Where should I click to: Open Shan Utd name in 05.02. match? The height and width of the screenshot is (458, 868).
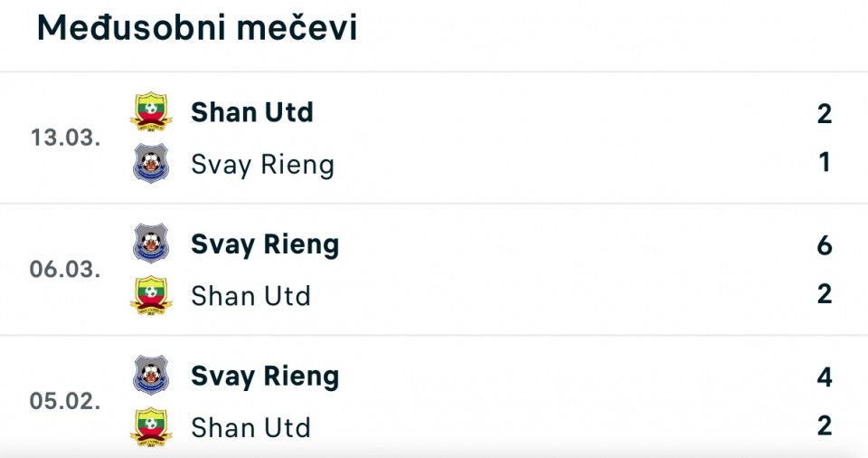pyautogui.click(x=250, y=427)
